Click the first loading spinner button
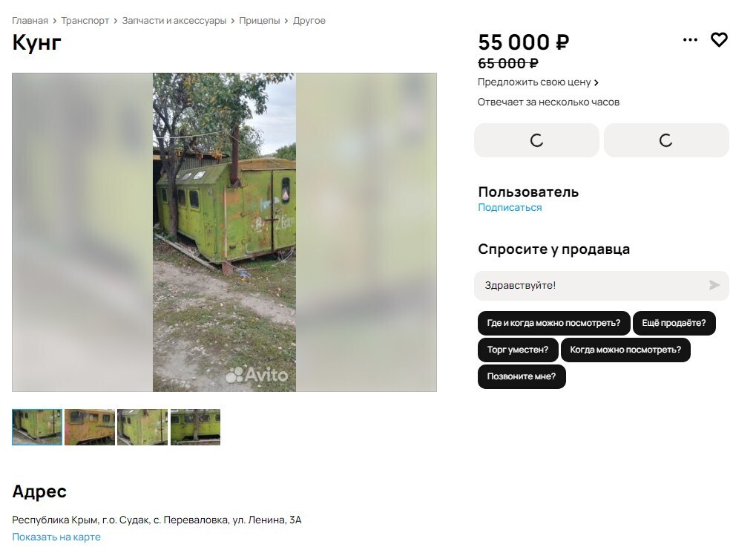The height and width of the screenshot is (556, 756). (536, 140)
